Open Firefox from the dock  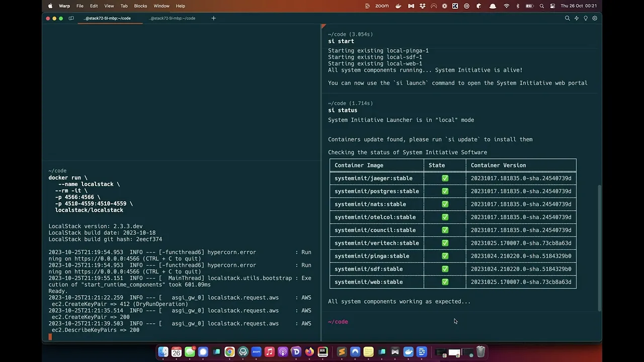[x=309, y=352]
